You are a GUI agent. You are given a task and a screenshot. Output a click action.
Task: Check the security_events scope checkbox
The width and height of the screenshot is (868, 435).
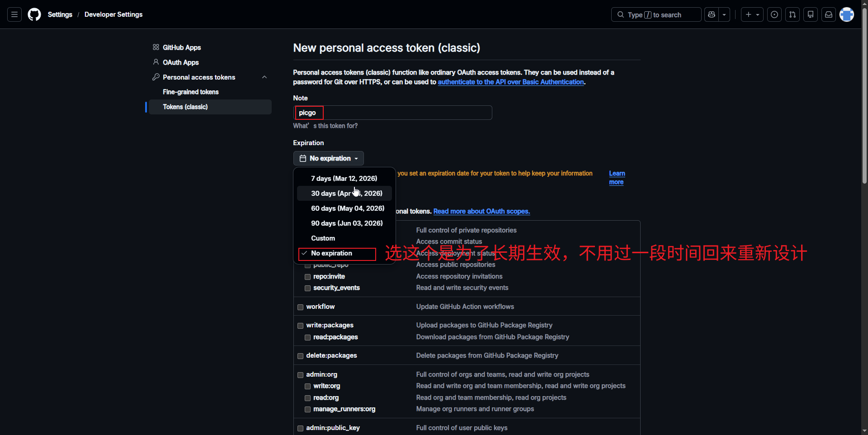307,288
